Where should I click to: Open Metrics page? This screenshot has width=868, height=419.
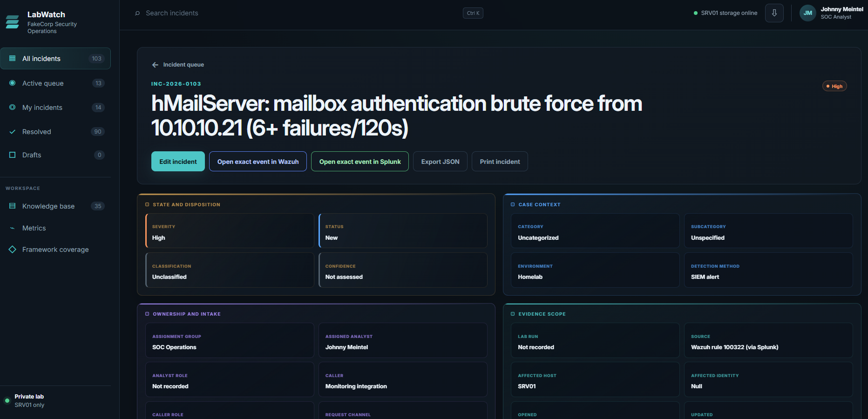(x=55, y=228)
